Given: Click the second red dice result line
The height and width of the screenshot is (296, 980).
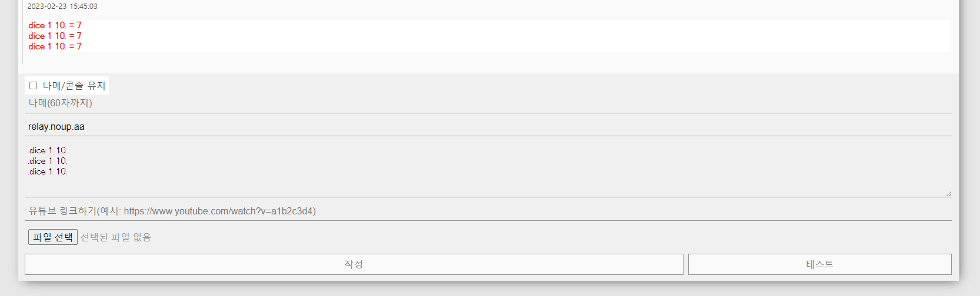Looking at the screenshot, I should click(55, 36).
